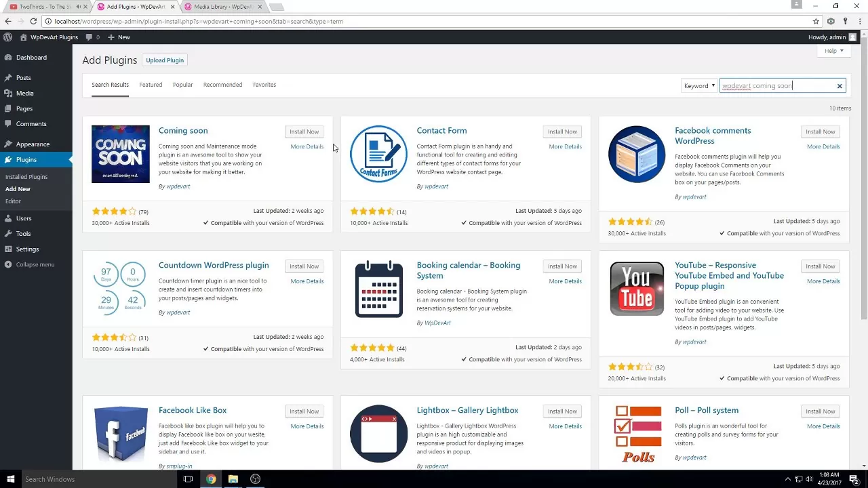Click the Contact Form plugin thumbnail
This screenshot has width=868, height=488.
coord(378,154)
